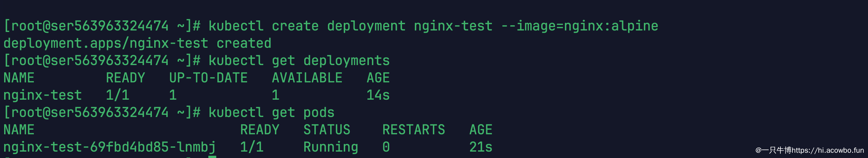Click the first '[root@ser563963324474 ~]#' prompt

[x=102, y=26]
